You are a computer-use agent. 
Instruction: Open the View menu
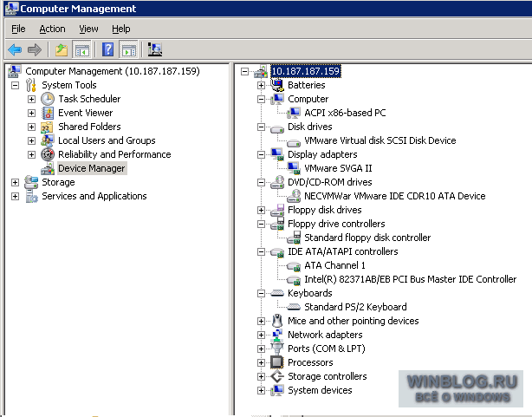pyautogui.click(x=88, y=29)
